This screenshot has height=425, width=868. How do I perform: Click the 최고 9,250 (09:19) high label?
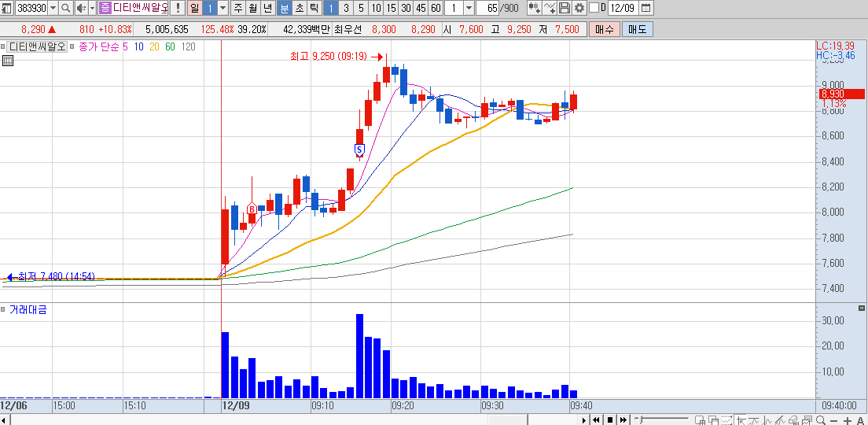[x=330, y=57]
